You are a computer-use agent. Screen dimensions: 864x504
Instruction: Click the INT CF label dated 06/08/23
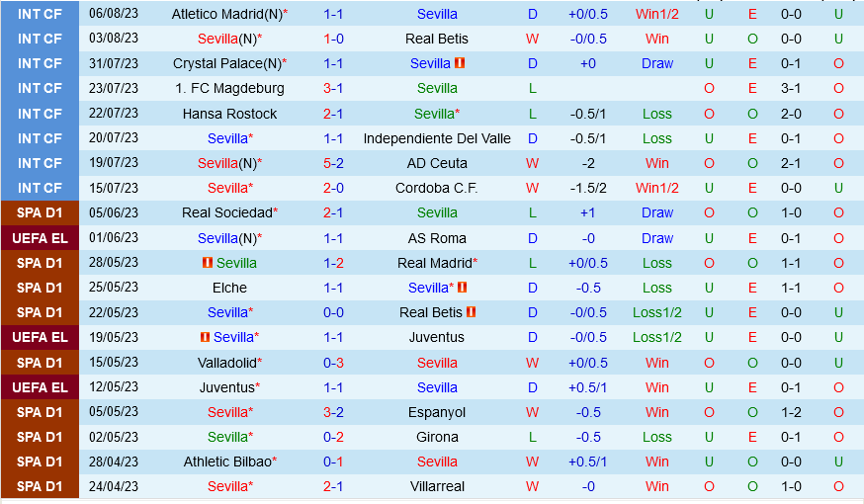[x=40, y=14]
